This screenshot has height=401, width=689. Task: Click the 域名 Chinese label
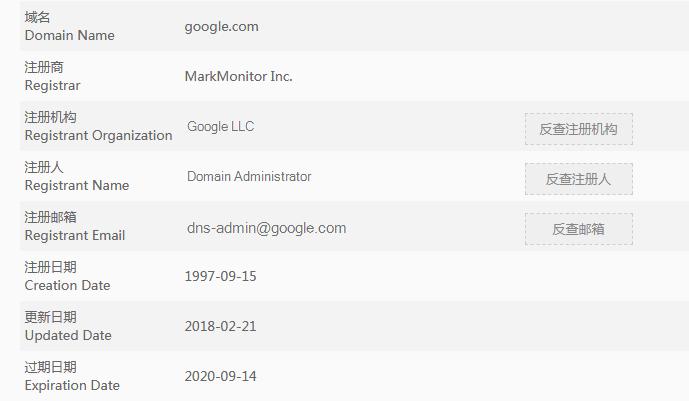[38, 18]
